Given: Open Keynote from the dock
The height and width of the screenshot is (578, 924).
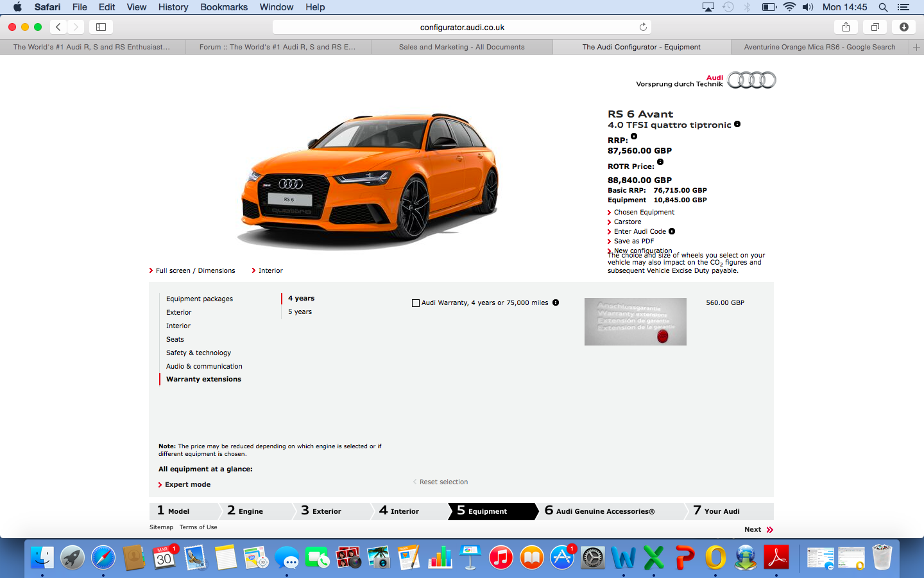Looking at the screenshot, I should tap(470, 557).
